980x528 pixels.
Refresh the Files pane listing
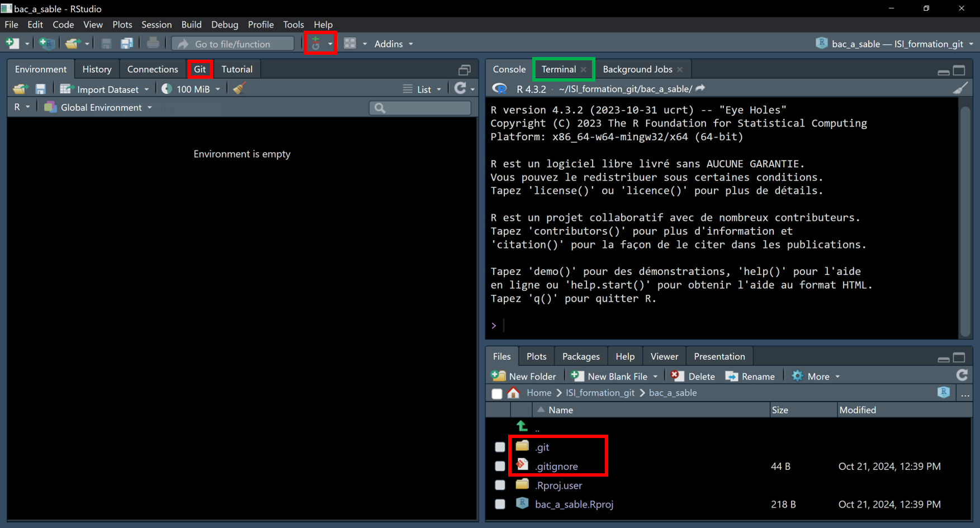click(962, 375)
